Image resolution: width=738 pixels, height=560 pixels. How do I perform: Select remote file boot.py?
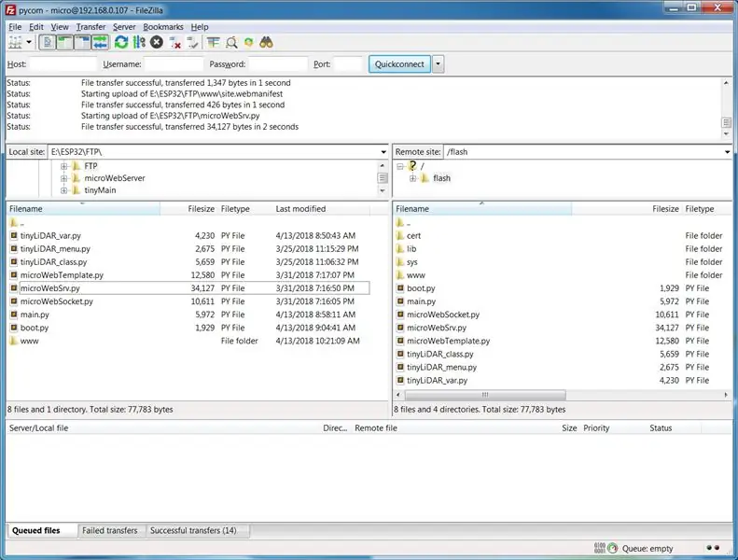tap(563, 288)
